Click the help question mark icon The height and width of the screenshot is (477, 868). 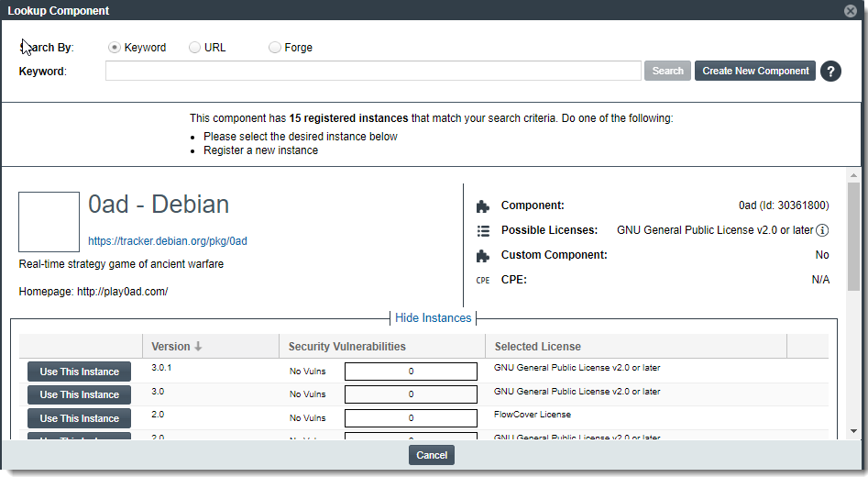coord(830,72)
